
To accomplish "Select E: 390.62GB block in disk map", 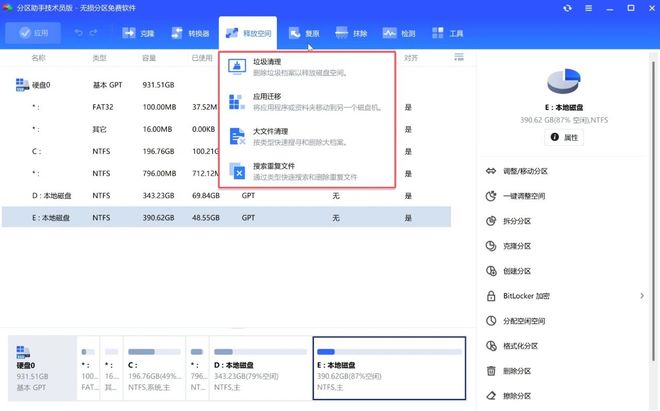I will click(389, 368).
